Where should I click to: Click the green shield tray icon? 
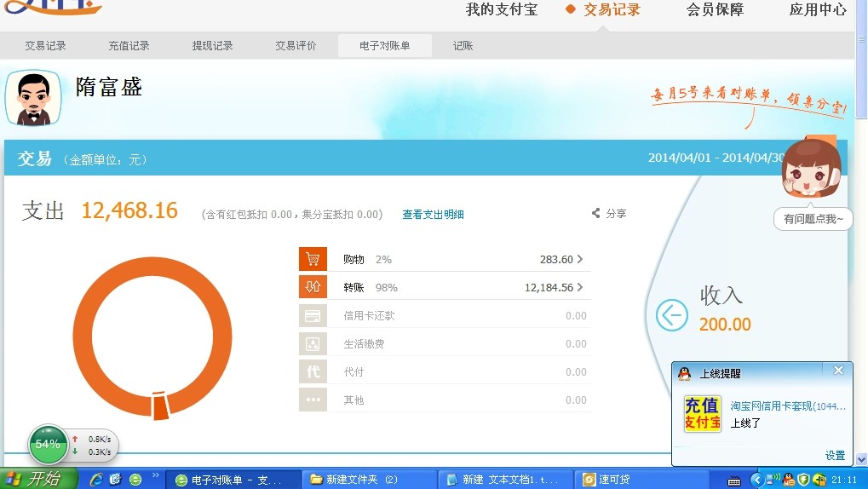(x=803, y=480)
